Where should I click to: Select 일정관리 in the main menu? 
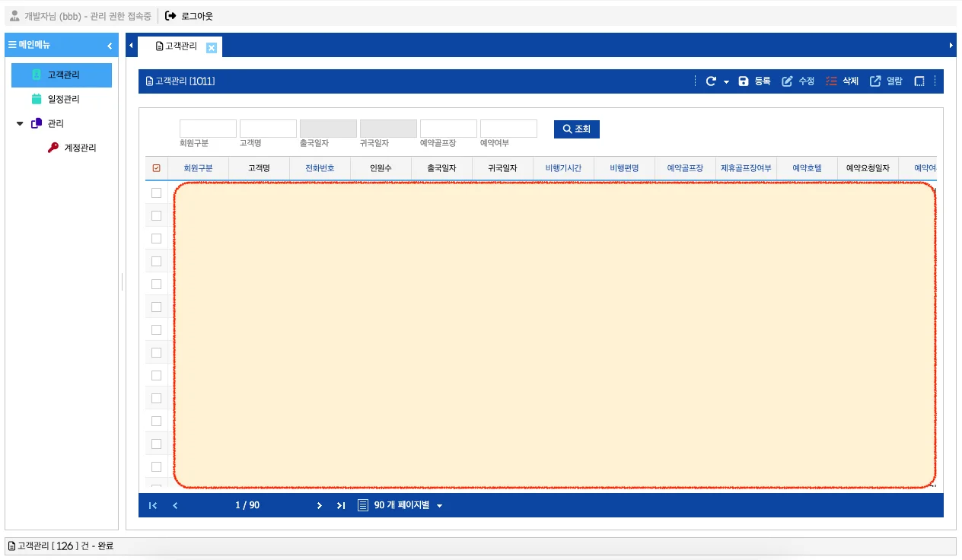click(x=63, y=100)
